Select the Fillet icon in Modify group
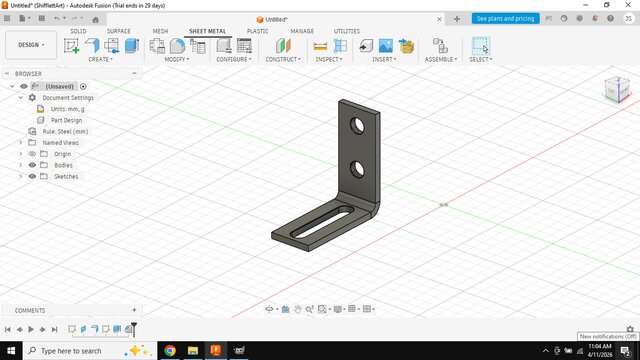Screen dimensions: 640x360 (177, 46)
